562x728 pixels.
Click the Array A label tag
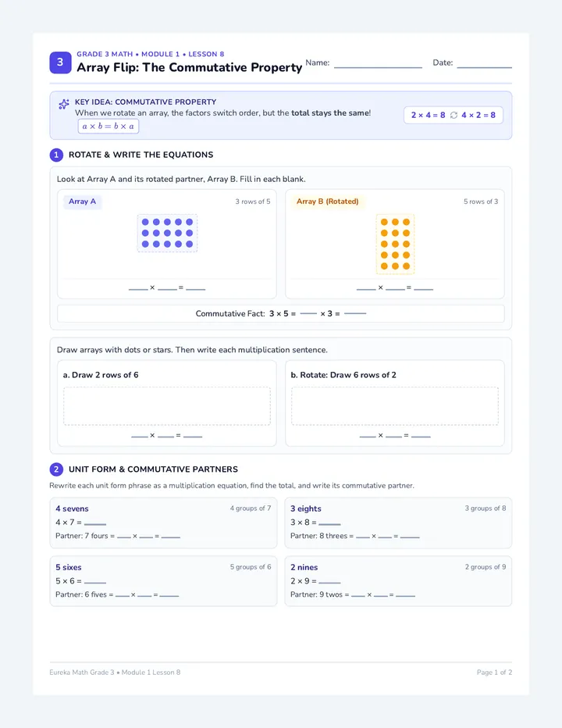point(82,202)
